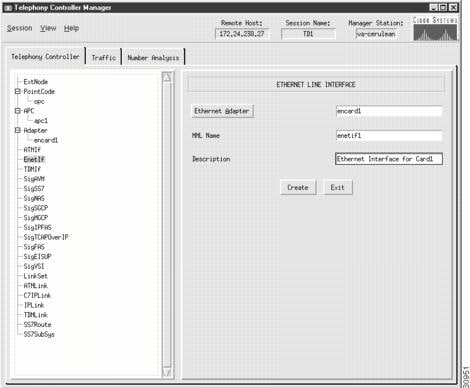Select SigNAS in the tree
The height and width of the screenshot is (388, 470).
click(x=34, y=198)
